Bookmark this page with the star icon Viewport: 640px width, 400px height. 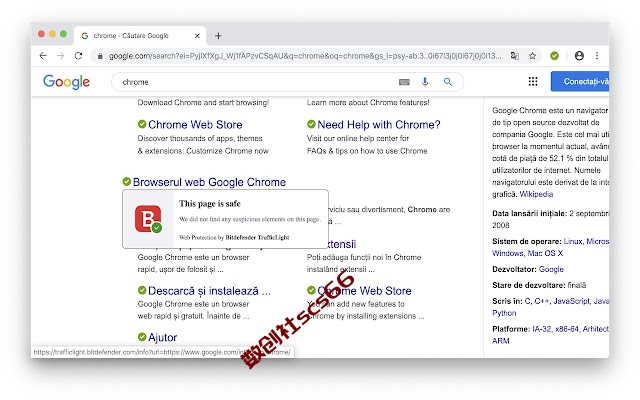point(532,56)
